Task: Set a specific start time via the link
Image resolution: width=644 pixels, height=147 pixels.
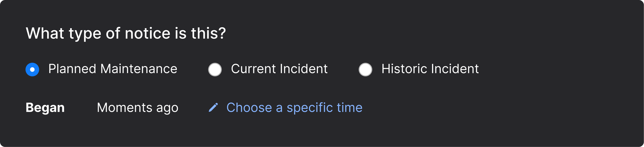Action: pos(294,108)
